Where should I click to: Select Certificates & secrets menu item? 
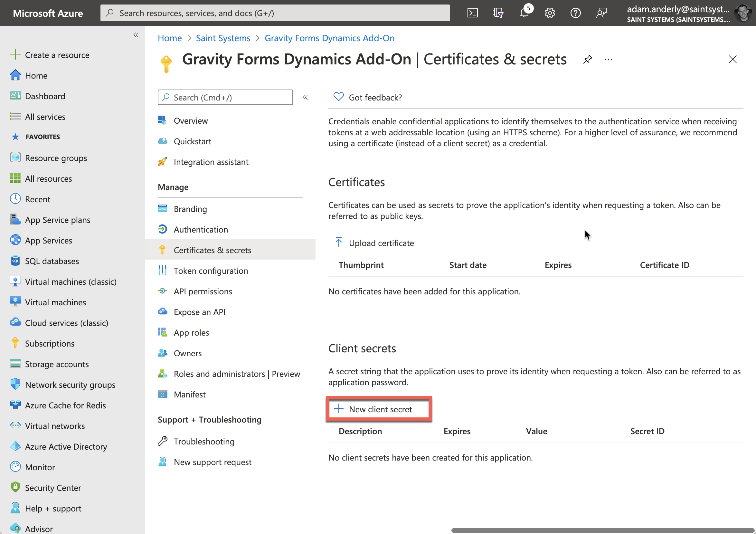click(230, 250)
